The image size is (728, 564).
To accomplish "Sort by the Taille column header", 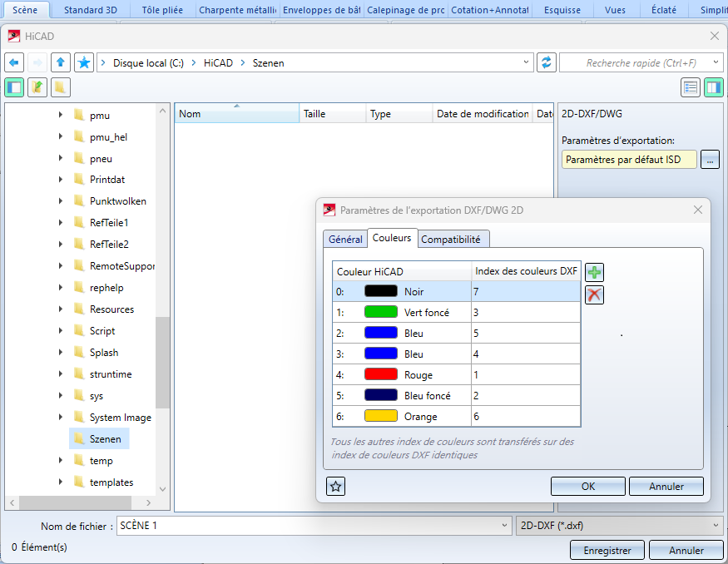I will pyautogui.click(x=333, y=114).
